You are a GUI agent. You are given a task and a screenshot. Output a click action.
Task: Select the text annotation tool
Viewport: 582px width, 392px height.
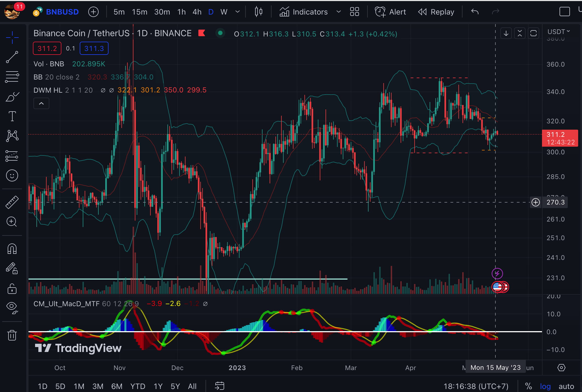[12, 116]
